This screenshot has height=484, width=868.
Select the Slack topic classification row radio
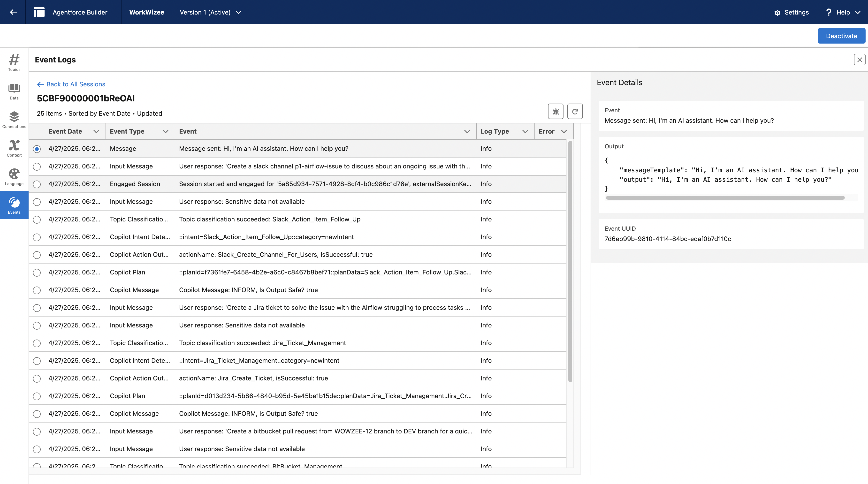(37, 219)
